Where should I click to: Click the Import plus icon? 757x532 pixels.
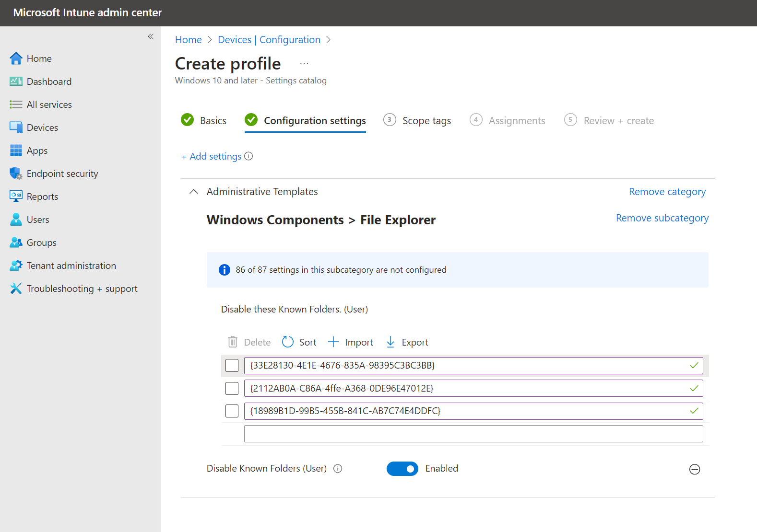pos(333,342)
